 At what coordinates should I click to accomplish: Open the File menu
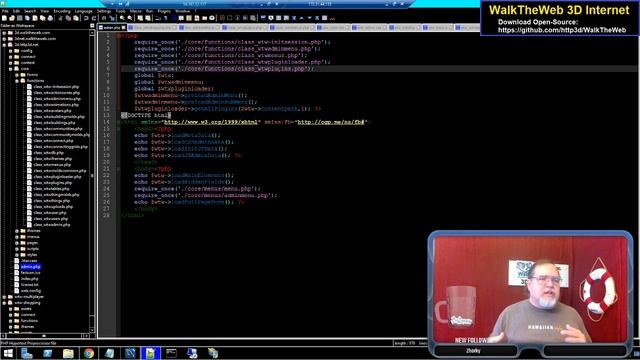pos(5,11)
